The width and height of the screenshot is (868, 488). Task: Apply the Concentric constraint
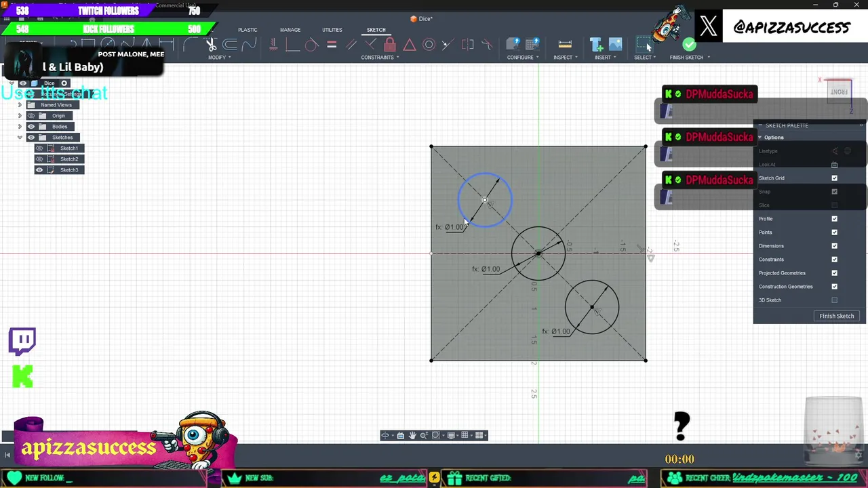(429, 45)
